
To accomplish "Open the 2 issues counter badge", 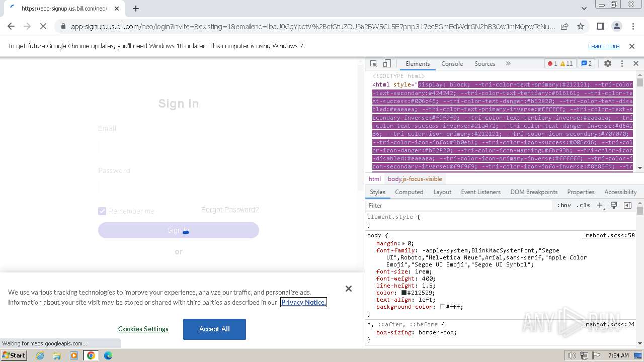I will 587,64.
